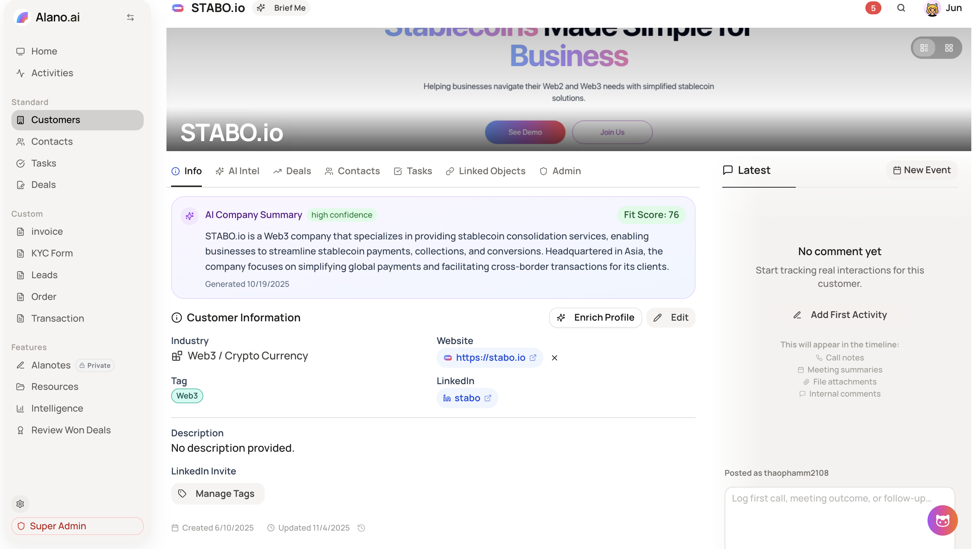This screenshot has width=980, height=549.
Task: Open Leads in sidebar
Action: point(77,275)
